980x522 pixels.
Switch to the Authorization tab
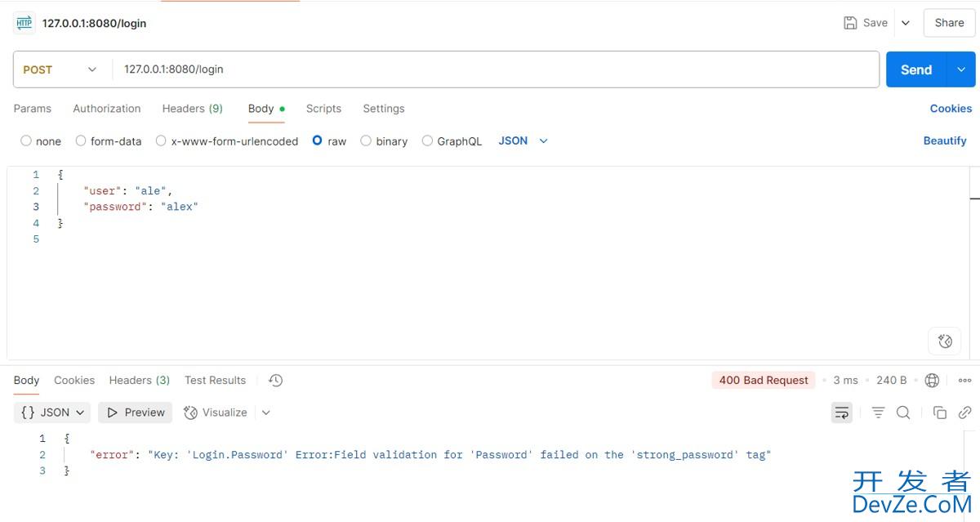(x=107, y=109)
